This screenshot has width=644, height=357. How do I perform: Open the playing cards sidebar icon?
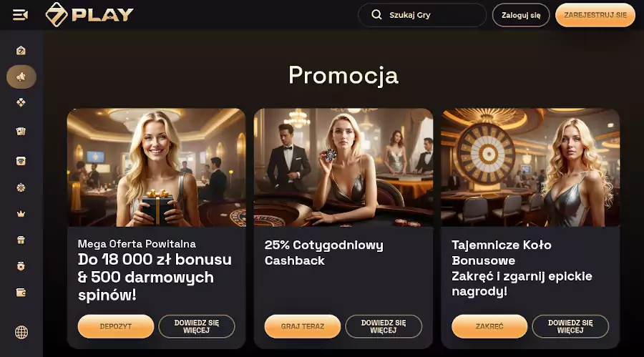(x=21, y=132)
